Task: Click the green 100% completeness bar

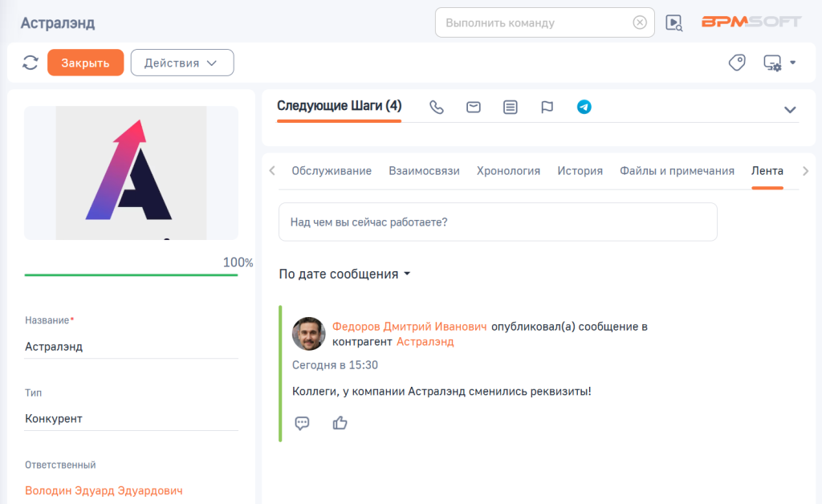Action: point(131,274)
